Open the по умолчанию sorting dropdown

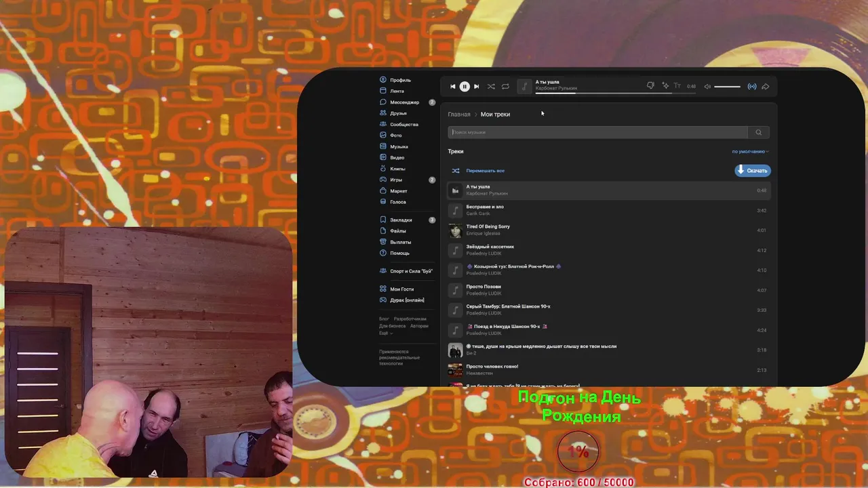click(x=750, y=152)
